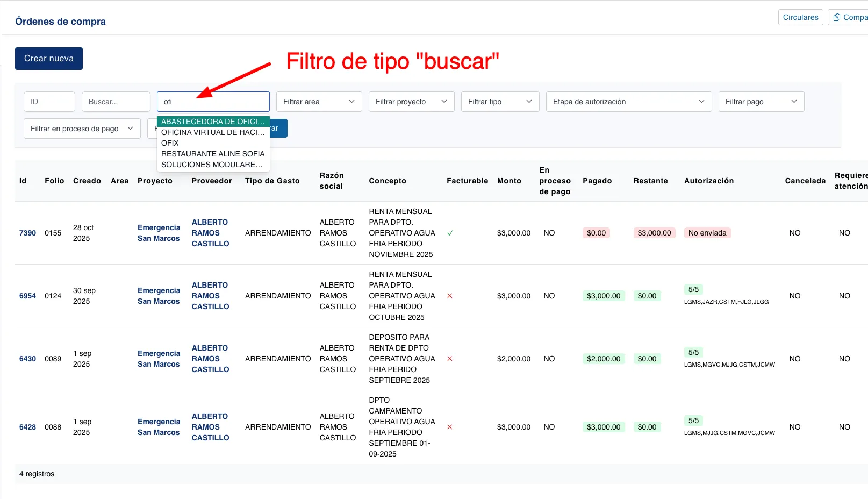This screenshot has width=868, height=499.
Task: Focus the Buscar... search field
Action: 116,102
